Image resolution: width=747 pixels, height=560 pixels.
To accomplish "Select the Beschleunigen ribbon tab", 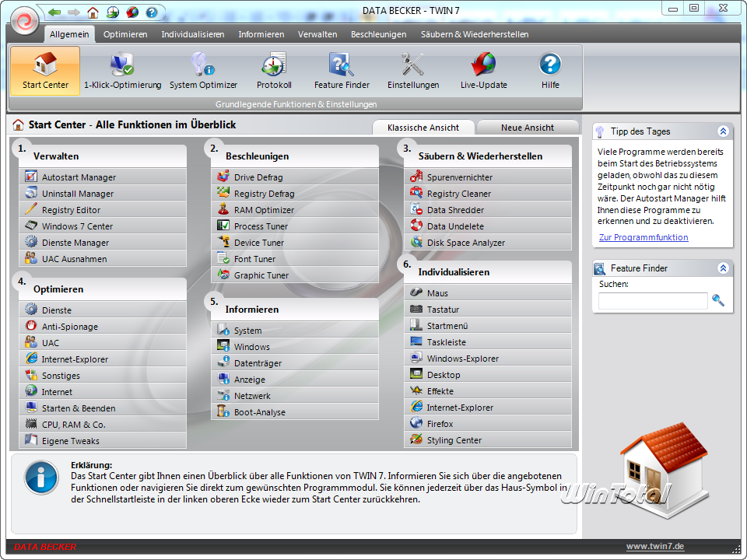I will point(379,34).
